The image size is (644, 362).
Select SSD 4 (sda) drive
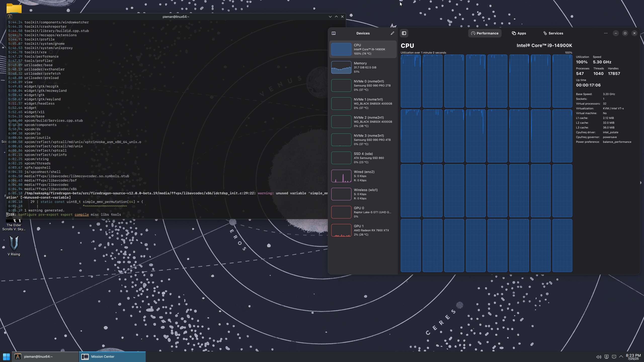pyautogui.click(x=363, y=158)
